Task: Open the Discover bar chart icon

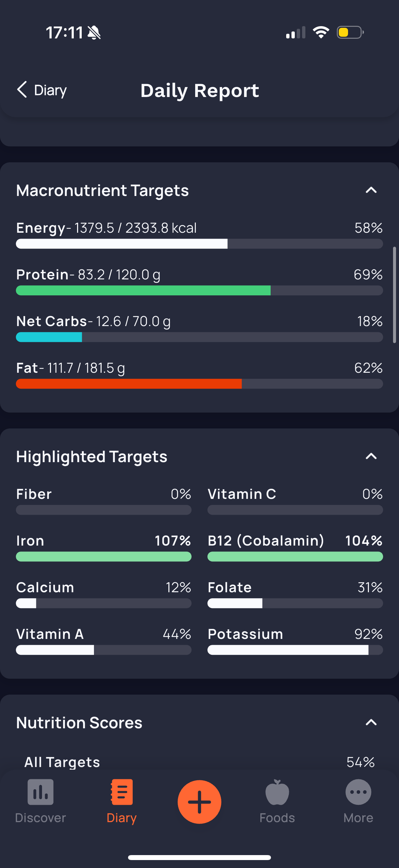Action: pos(40,792)
